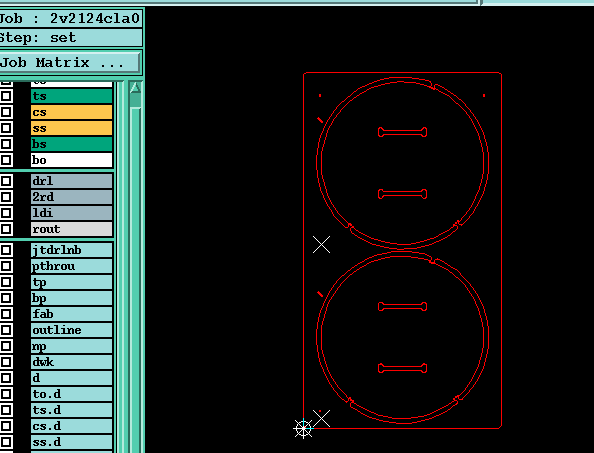Click the layer list scrollbar thumb
594x453 pixels.
pyautogui.click(x=135, y=101)
